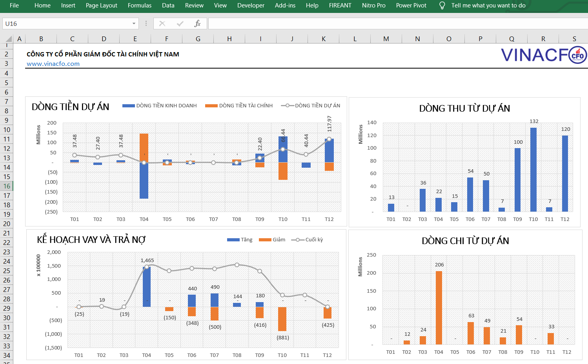Switch to the Nitro Pro tab
This screenshot has height=364, width=588.
pyautogui.click(x=373, y=5)
